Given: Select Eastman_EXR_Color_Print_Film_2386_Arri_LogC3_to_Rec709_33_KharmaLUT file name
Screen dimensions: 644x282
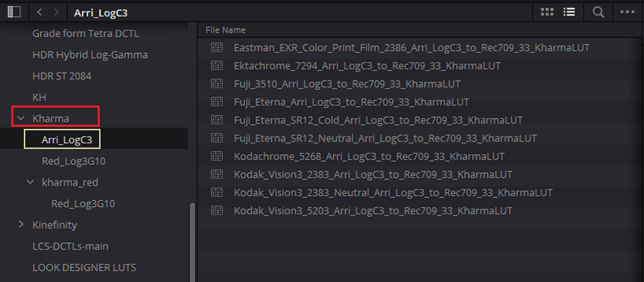Looking at the screenshot, I should (x=412, y=48).
